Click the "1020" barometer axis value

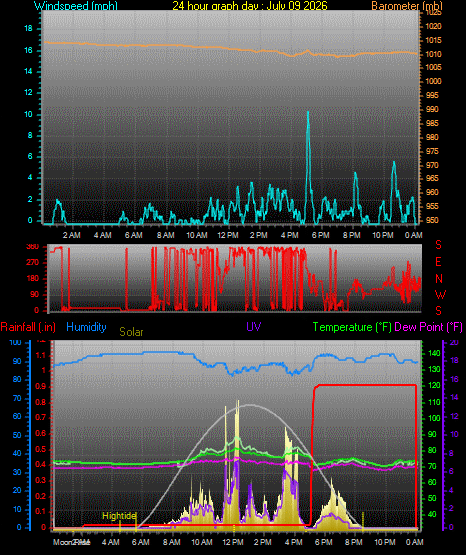(x=433, y=27)
